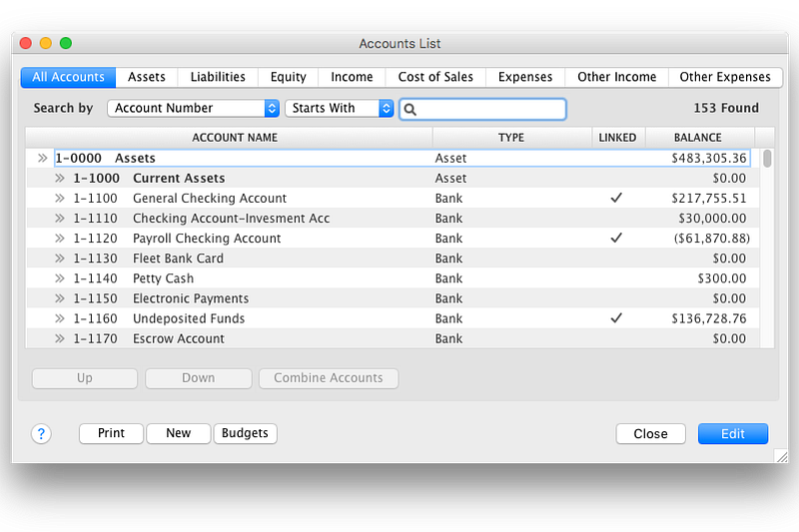Switch to the Assets tab
The height and width of the screenshot is (532, 799).
(147, 78)
